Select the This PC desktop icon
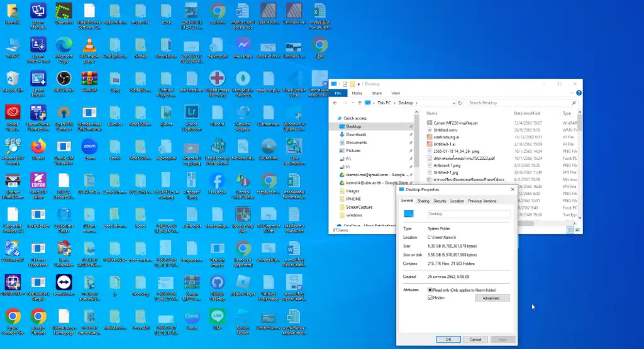Viewport: 644px width, 349px height. coord(13,48)
